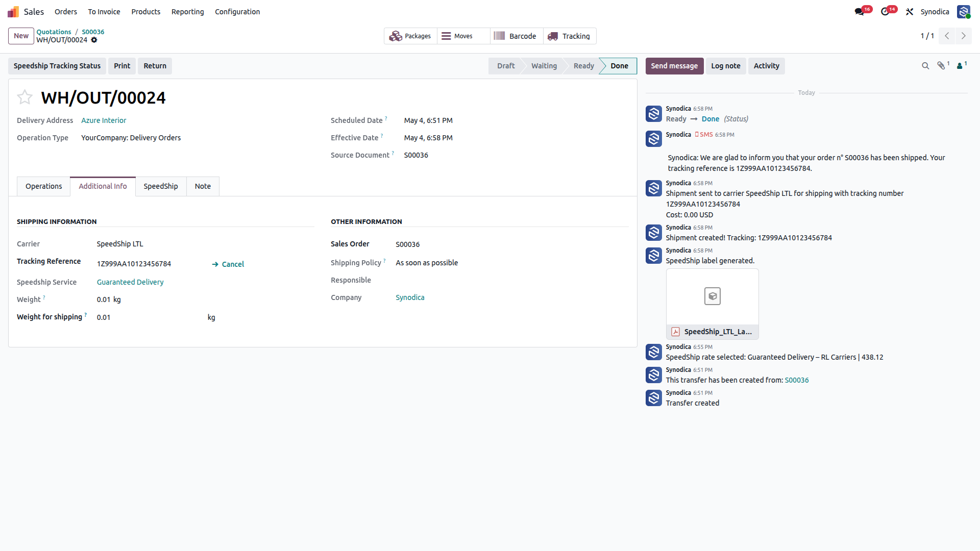The width and height of the screenshot is (980, 551).
Task: Open the Barcode smart button
Action: 517,36
